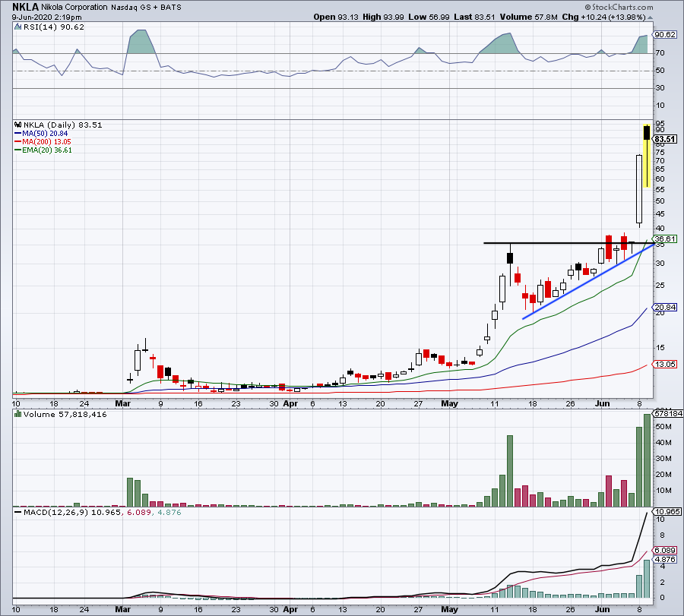Image resolution: width=684 pixels, height=616 pixels.
Task: Click the green EMA(20) line swatch
Action: coord(18,150)
